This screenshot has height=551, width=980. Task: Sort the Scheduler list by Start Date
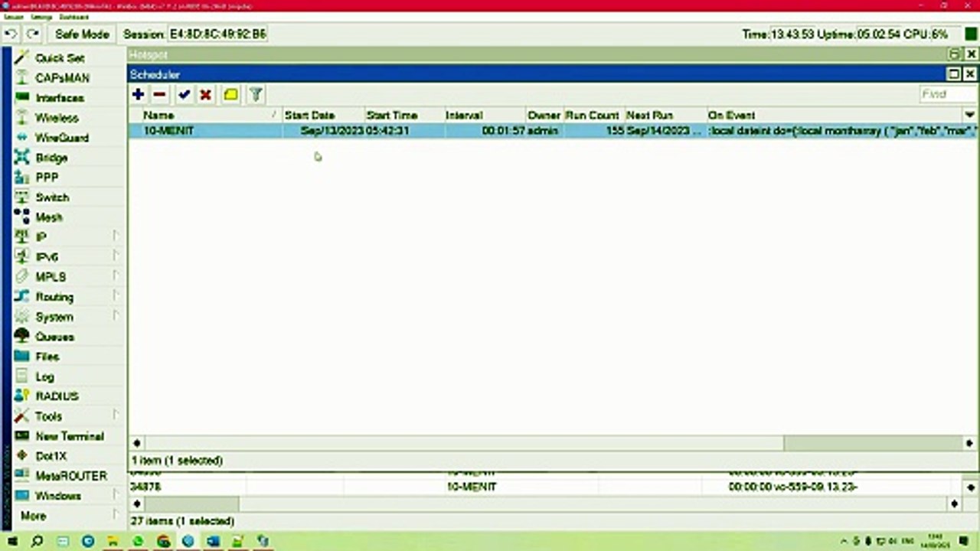(x=324, y=115)
